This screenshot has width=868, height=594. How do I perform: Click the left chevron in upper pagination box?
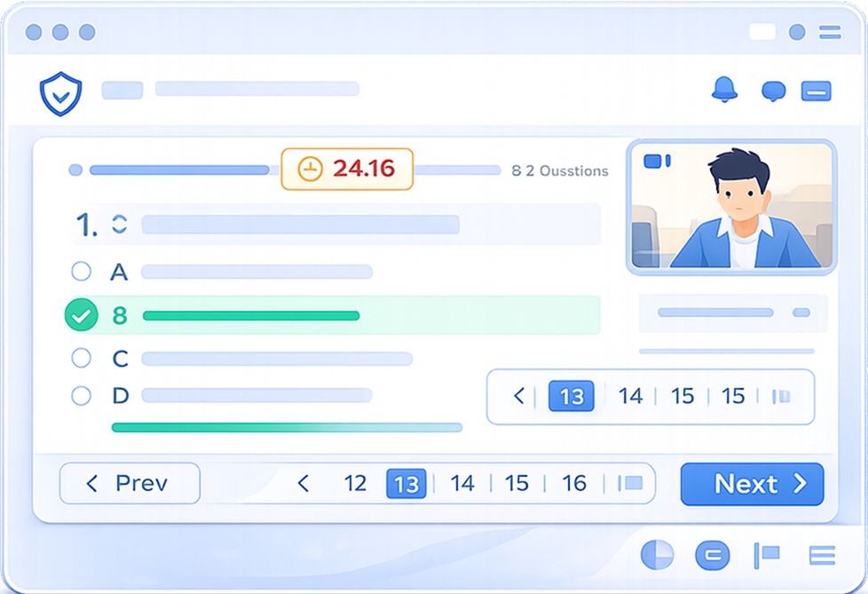518,396
